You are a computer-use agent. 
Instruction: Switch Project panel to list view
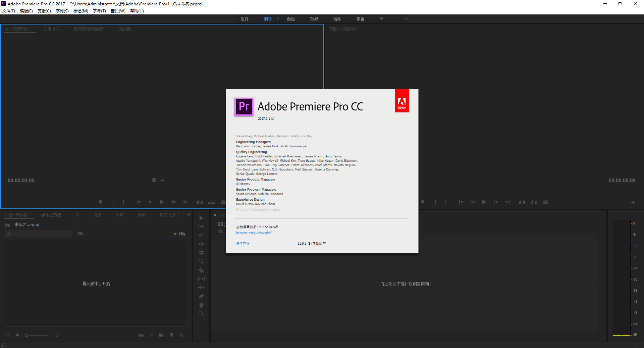pyautogui.click(x=7, y=335)
